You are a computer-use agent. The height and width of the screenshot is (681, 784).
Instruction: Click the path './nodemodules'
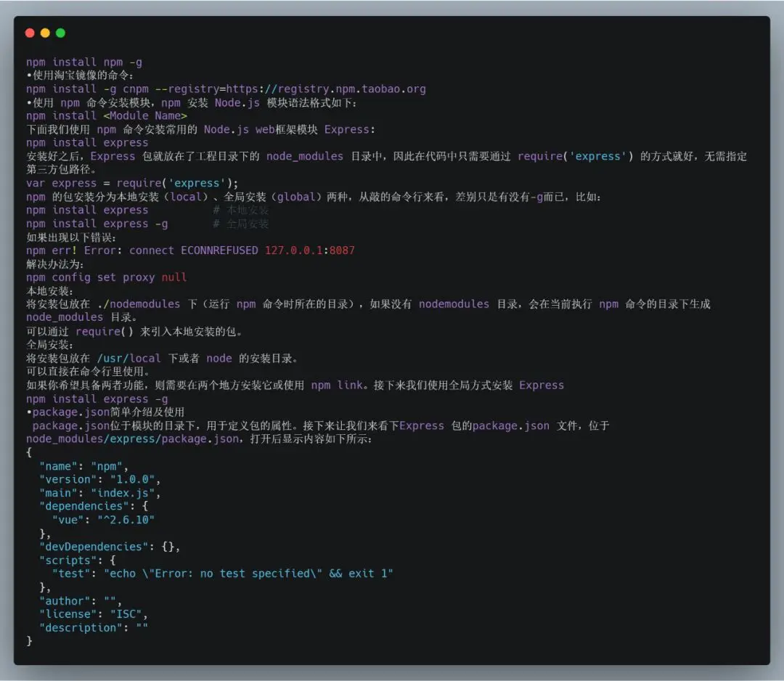pos(139,304)
